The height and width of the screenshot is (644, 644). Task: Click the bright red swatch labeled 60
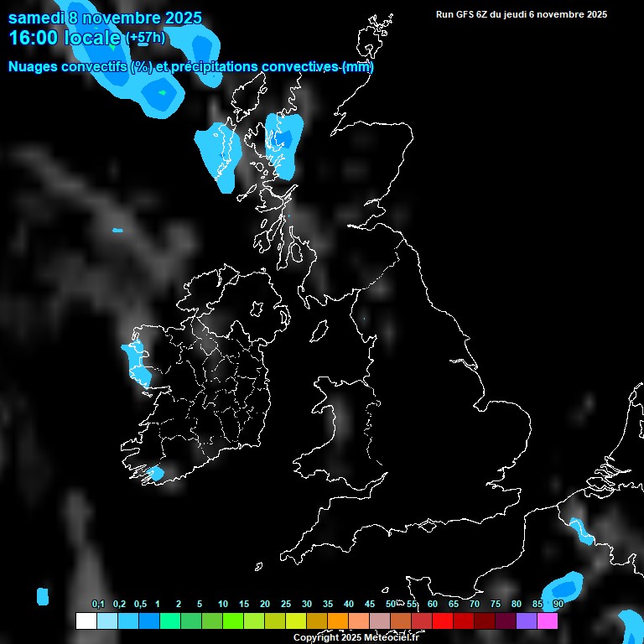443,621
